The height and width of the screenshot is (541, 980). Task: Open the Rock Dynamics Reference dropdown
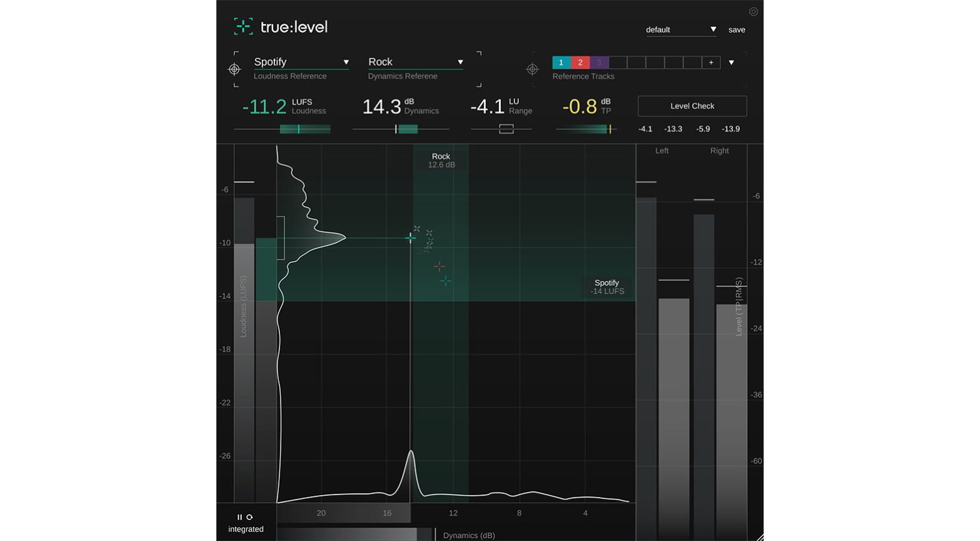(460, 62)
